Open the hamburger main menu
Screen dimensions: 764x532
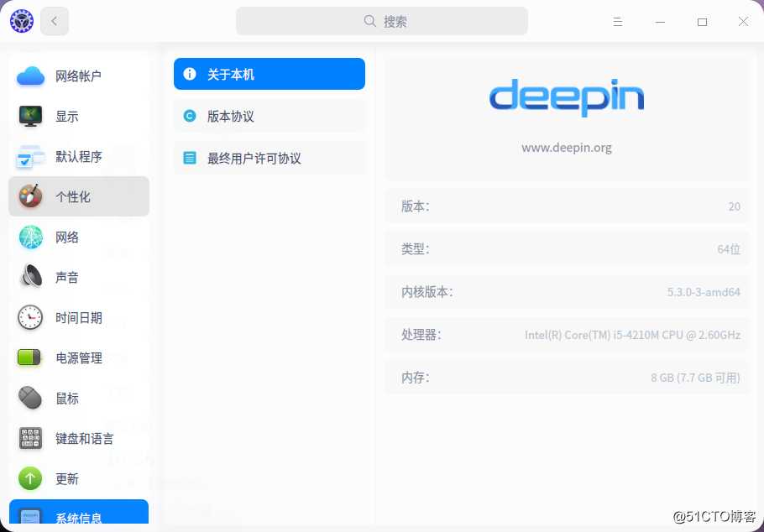[x=617, y=22]
